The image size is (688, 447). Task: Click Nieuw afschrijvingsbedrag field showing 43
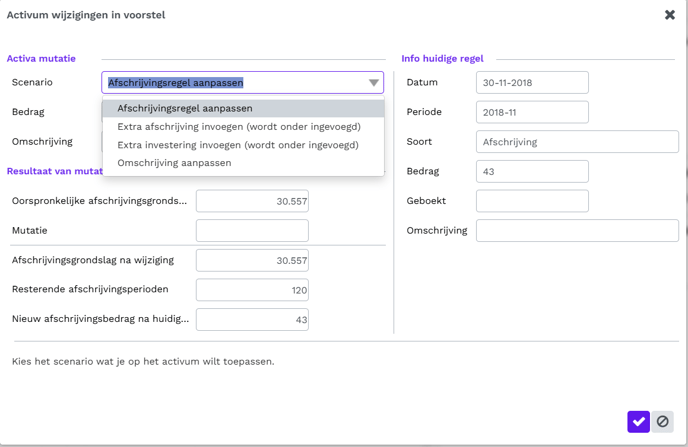click(x=252, y=320)
